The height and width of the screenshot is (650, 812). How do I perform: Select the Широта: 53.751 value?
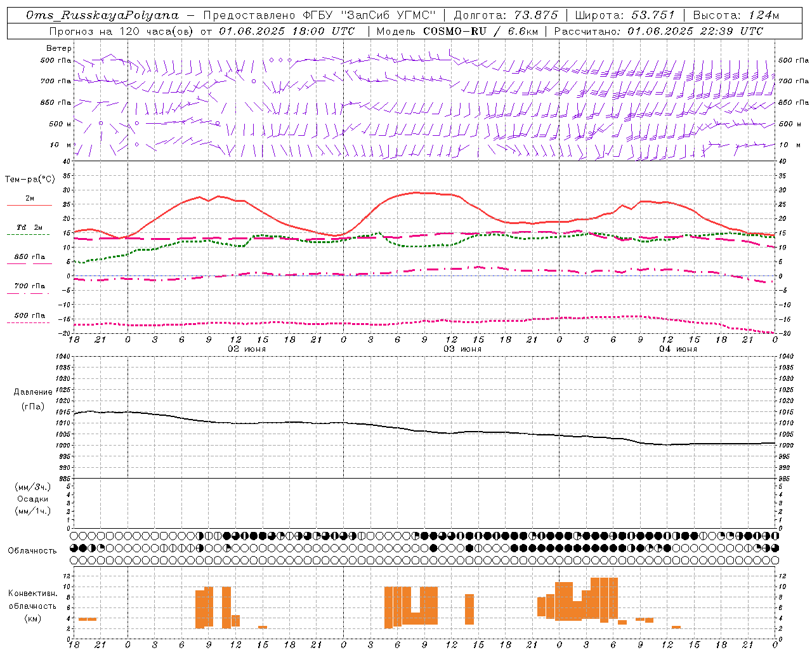pyautogui.click(x=625, y=15)
